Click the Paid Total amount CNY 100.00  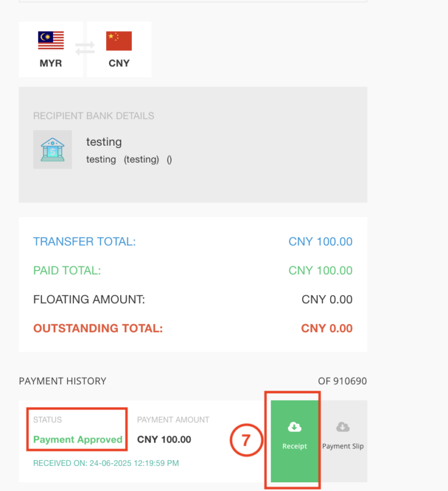[x=320, y=271]
